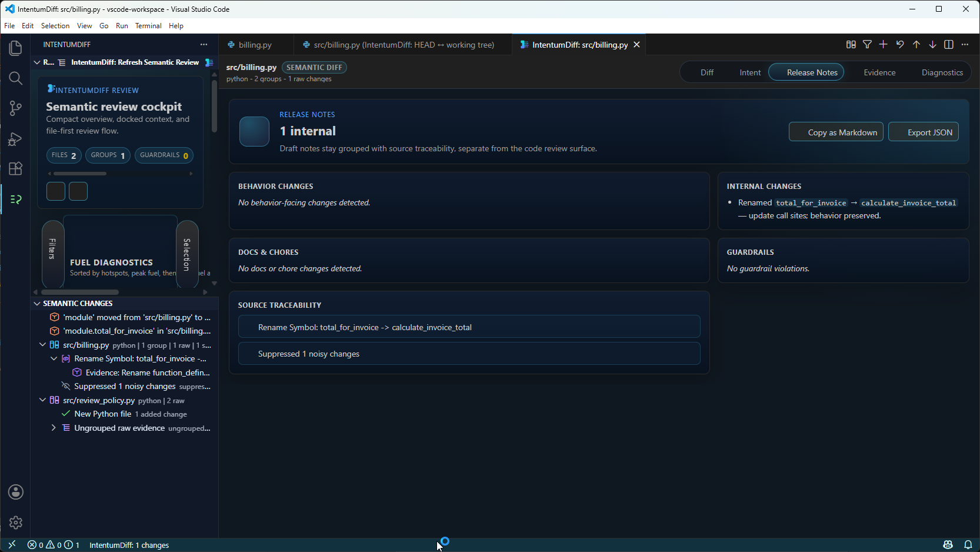Viewport: 980px width, 552px height.
Task: Click the IntentumDiff logo icon beside Refresh Semantic Review
Action: tap(209, 62)
